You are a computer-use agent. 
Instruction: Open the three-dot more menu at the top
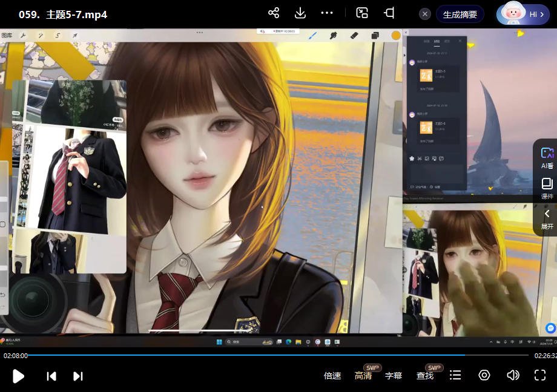pyautogui.click(x=328, y=13)
